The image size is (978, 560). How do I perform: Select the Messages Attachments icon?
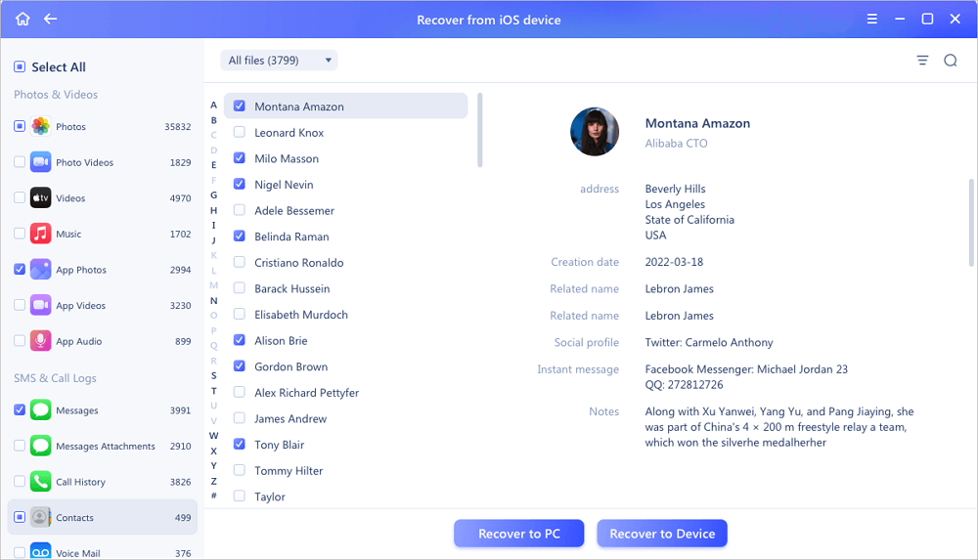click(x=40, y=446)
